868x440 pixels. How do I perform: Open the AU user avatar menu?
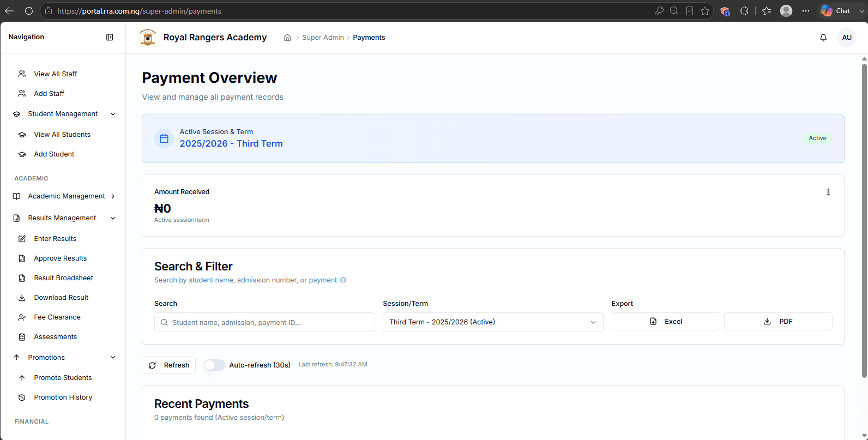pos(847,38)
